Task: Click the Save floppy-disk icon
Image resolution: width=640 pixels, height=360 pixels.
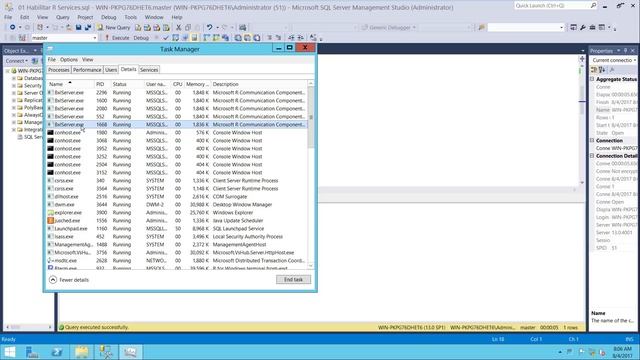Action: tap(78, 27)
